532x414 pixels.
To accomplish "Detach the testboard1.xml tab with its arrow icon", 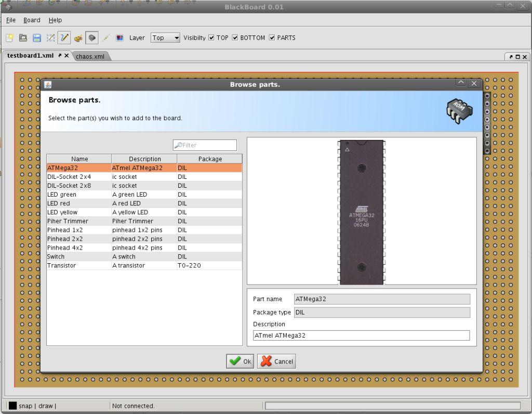I will 60,55.
